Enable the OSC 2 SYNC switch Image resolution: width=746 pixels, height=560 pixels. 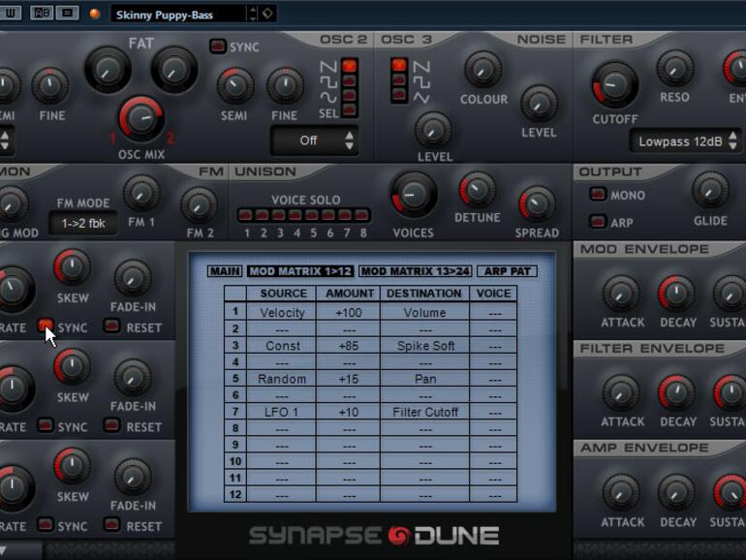[x=218, y=47]
